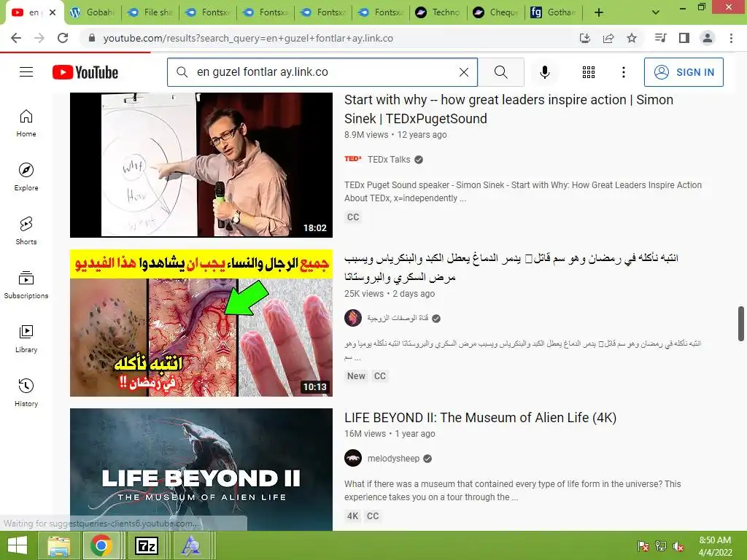Click the browser forward arrow
The width and height of the screenshot is (747, 560).
[39, 38]
